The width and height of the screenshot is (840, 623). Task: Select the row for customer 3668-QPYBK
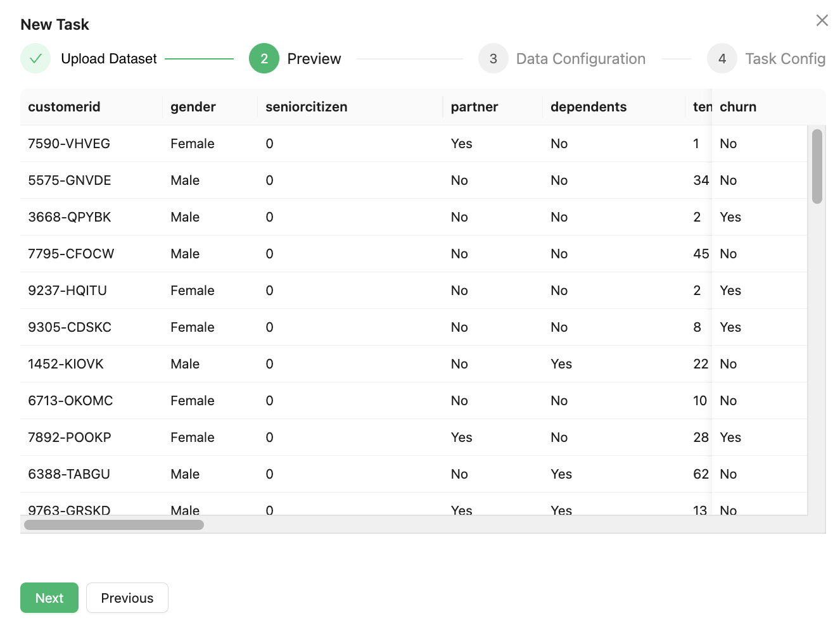click(70, 217)
